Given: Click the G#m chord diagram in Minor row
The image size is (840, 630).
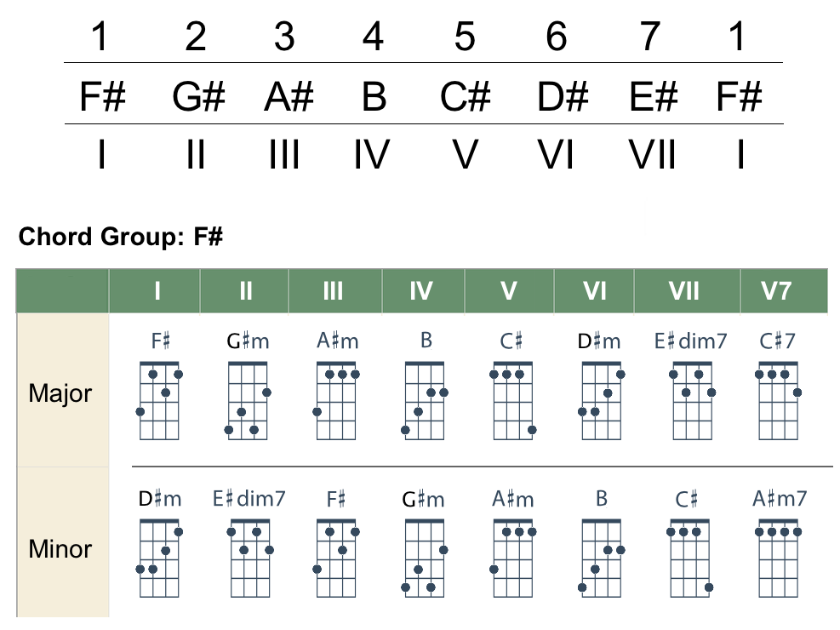Looking at the screenshot, I should (x=425, y=558).
